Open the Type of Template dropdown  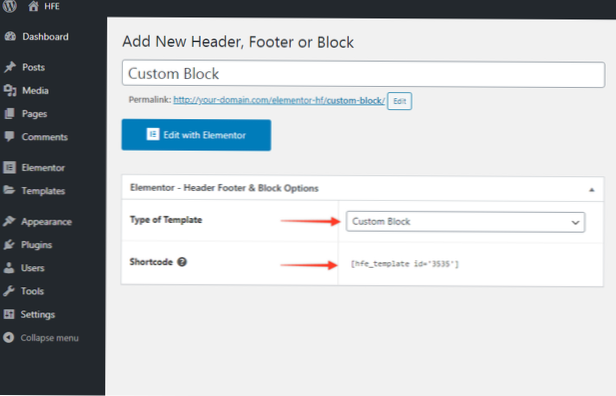click(x=466, y=222)
